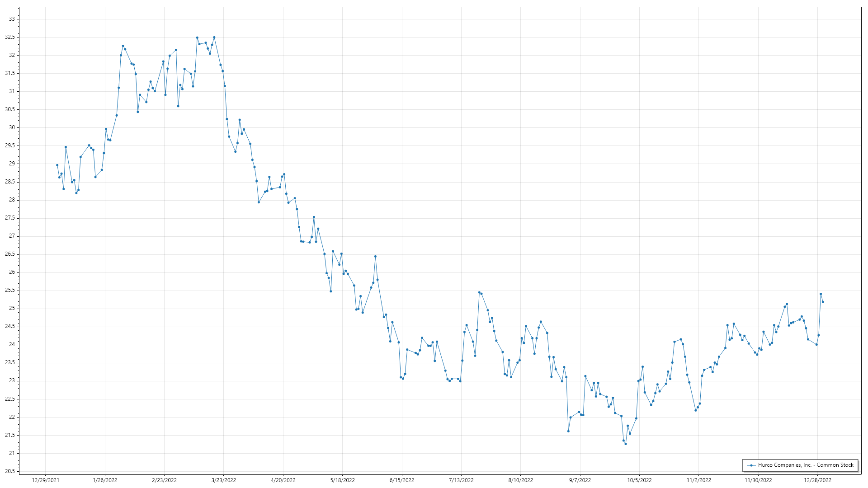Select the 5/18/2022 date tick label

tap(342, 480)
